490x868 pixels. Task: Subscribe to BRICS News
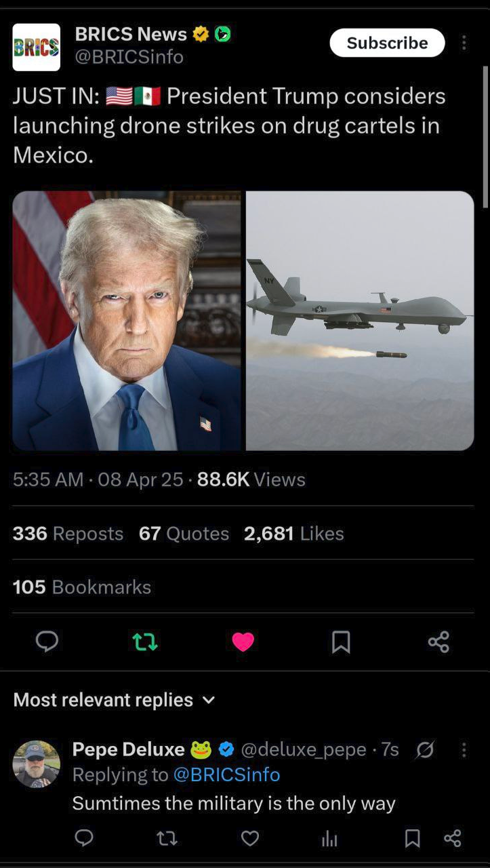pyautogui.click(x=387, y=43)
